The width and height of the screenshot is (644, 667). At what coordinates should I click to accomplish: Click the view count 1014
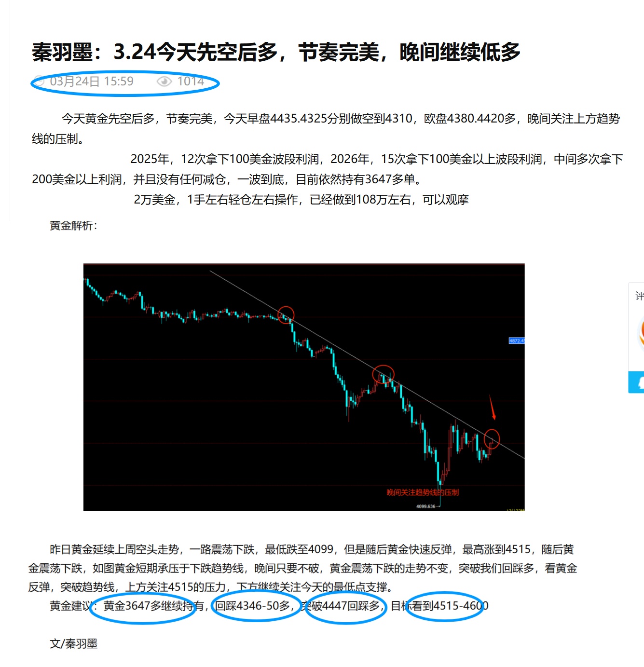pyautogui.click(x=191, y=81)
